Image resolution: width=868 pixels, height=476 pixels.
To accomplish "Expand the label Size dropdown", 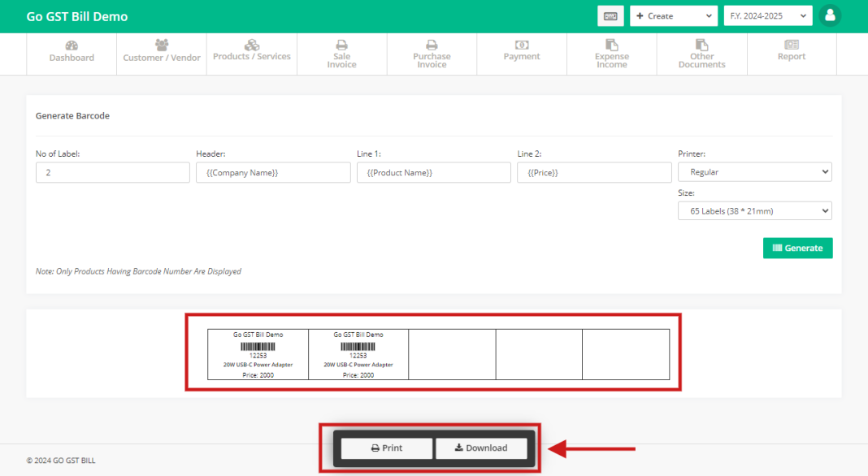I will (754, 210).
